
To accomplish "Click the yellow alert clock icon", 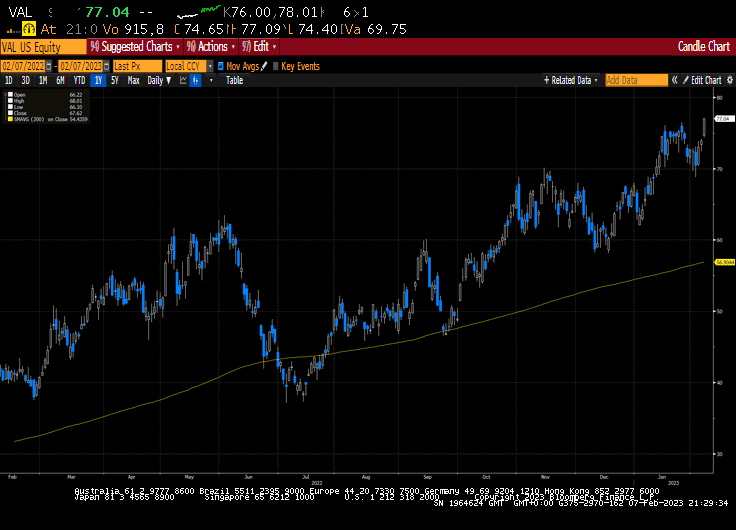I will coord(29,29).
